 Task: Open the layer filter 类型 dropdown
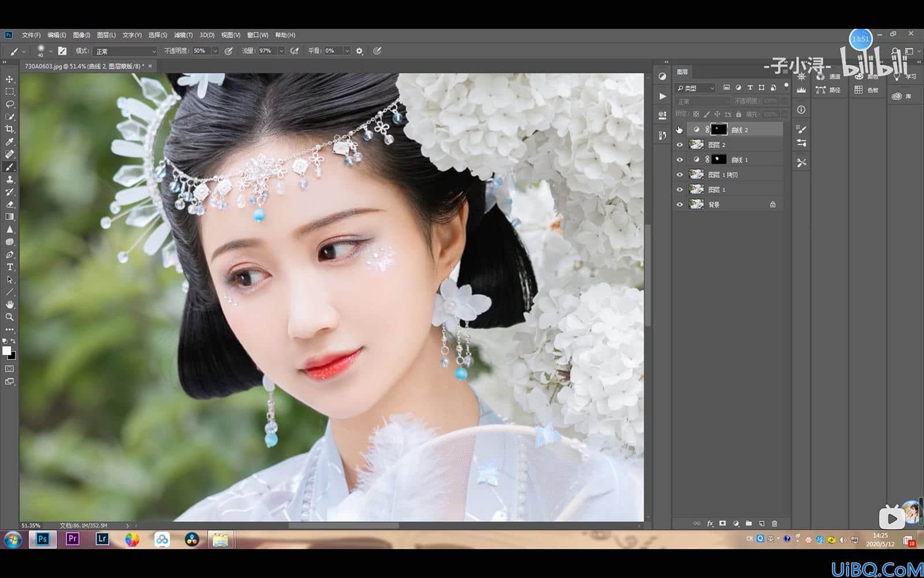(x=695, y=88)
